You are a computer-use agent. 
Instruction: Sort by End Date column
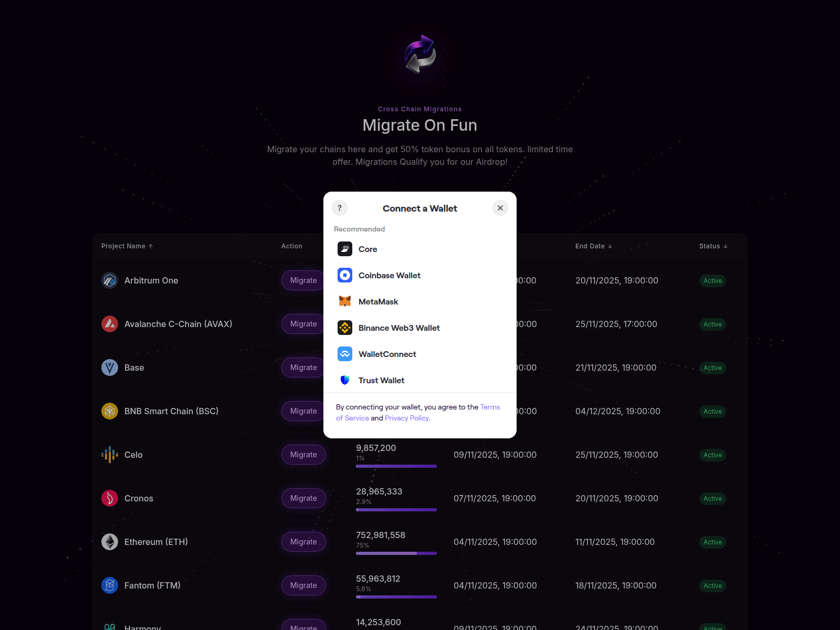[x=594, y=246]
